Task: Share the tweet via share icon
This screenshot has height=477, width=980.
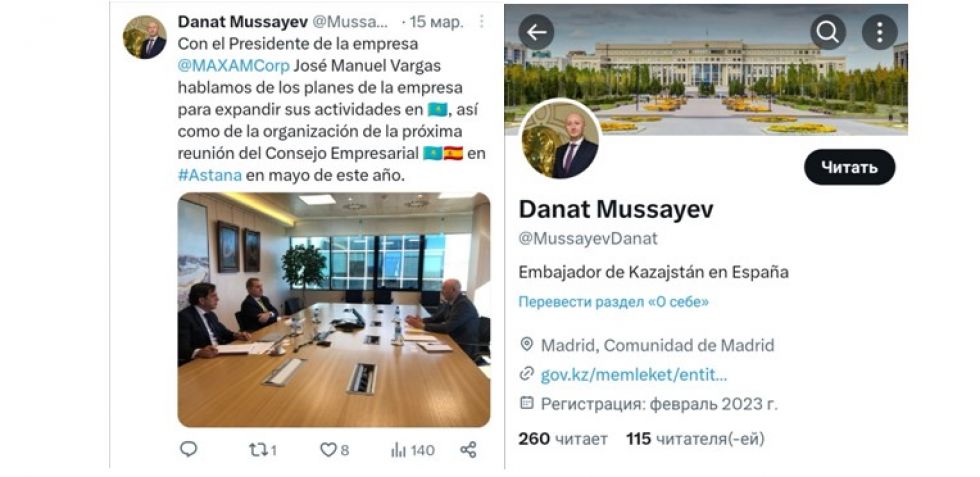Action: click(468, 449)
